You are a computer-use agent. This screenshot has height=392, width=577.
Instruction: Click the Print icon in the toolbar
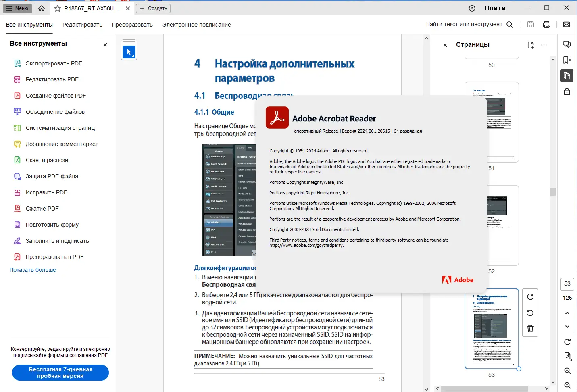point(547,25)
